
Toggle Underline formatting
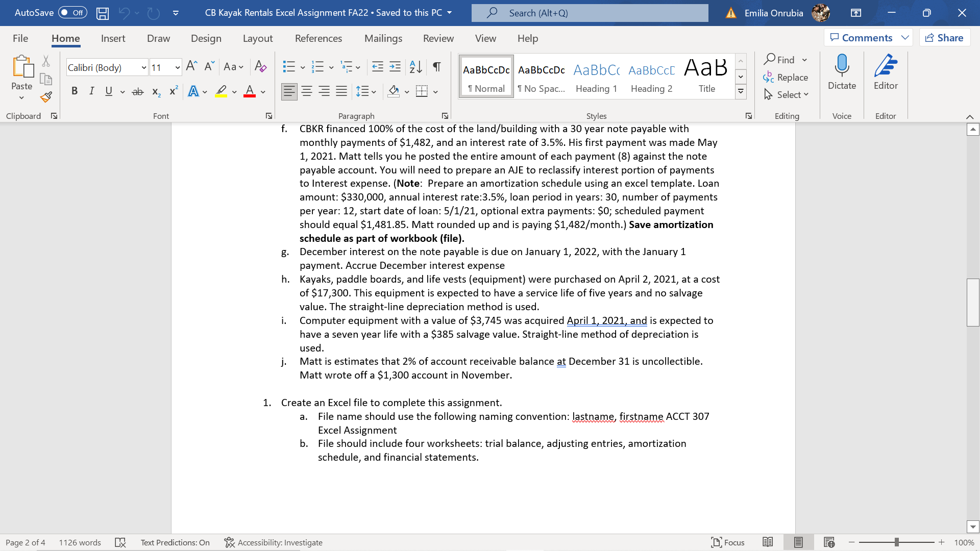[109, 91]
